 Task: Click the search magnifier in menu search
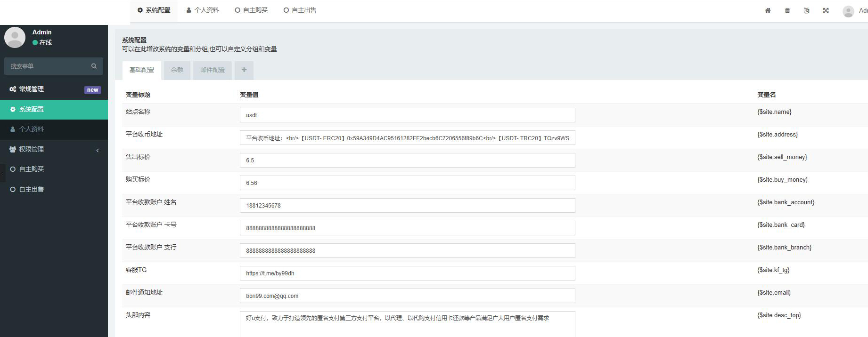click(94, 66)
